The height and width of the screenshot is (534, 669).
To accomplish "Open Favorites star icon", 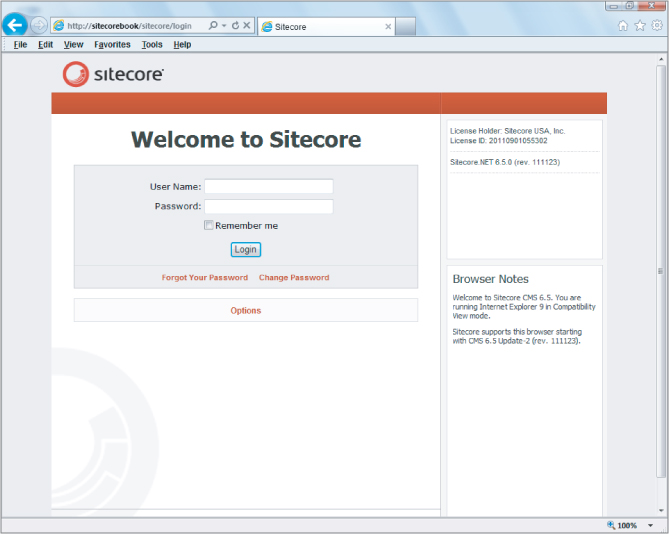I will [x=640, y=26].
